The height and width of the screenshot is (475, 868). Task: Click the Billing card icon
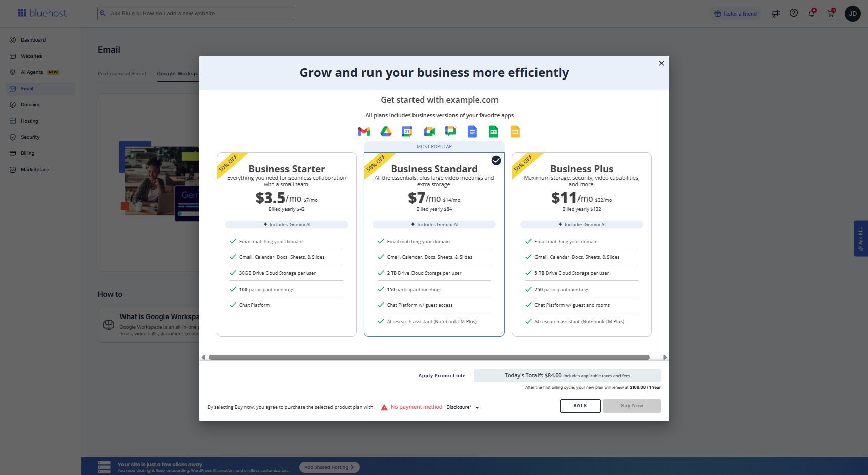pyautogui.click(x=13, y=153)
